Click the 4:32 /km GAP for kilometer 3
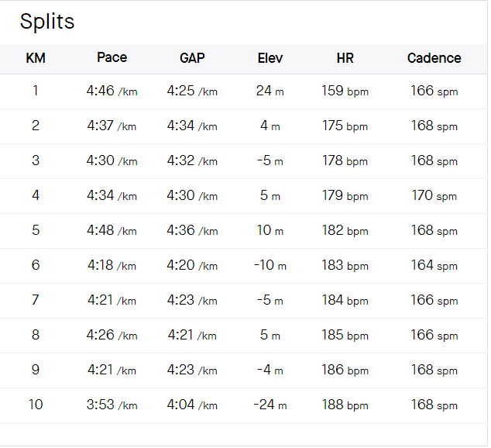The height and width of the screenshot is (448, 491). [192, 161]
